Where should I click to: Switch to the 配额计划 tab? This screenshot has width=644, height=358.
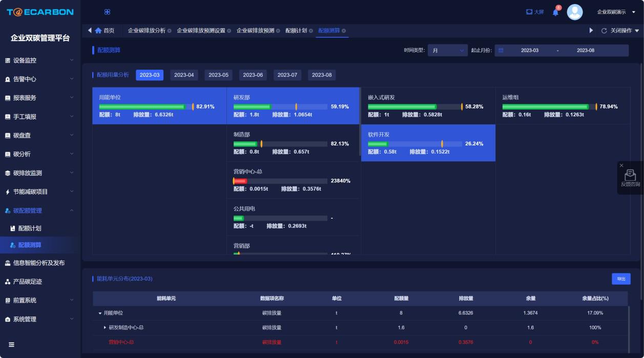(296, 31)
